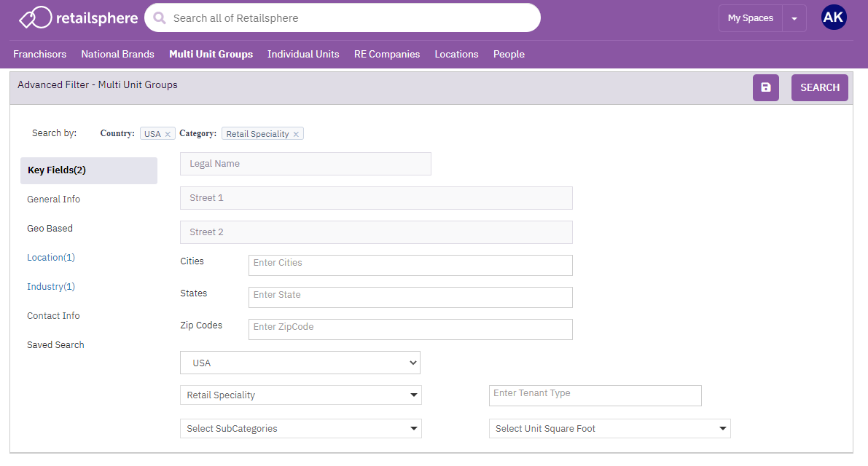Open the Select Unit Square Foot dropdown
Screen dimensions: 868x466
pos(609,428)
